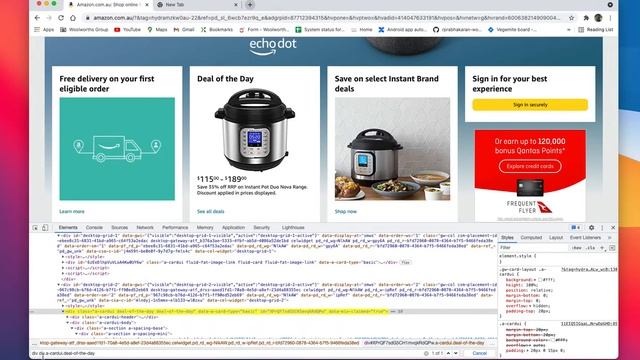Close the DevTools panel

pyautogui.click(x=613, y=228)
